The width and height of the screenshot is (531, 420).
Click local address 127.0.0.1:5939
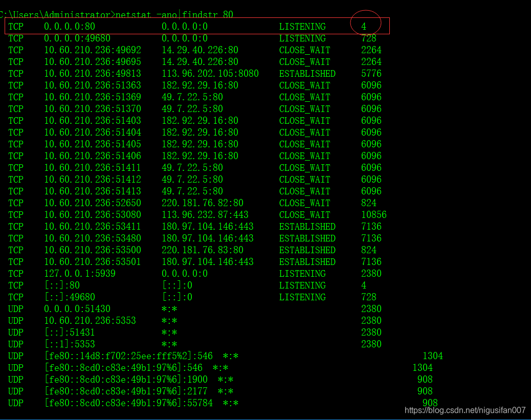(80, 274)
